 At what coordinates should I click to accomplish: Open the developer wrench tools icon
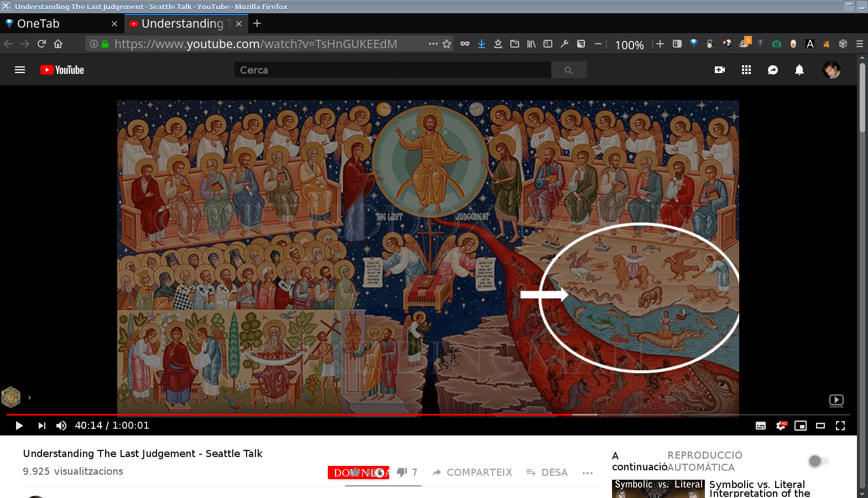point(564,44)
